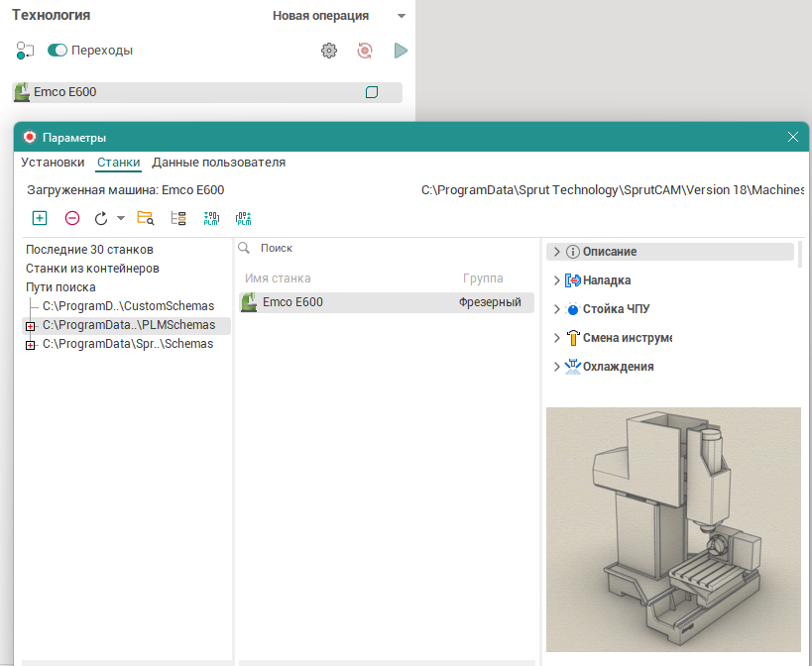Screen dimensions: 812x666
Task: Switch to the Установки tab
Action: point(53,163)
